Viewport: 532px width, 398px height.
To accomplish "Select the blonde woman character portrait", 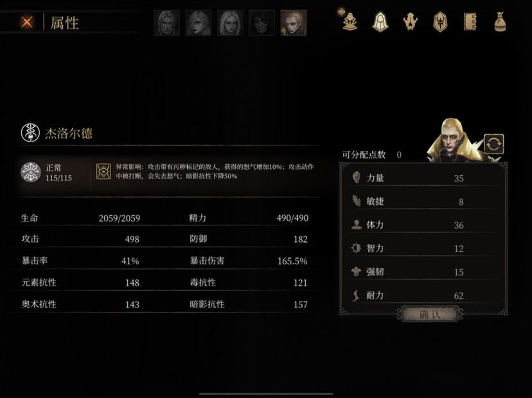I will [230, 22].
